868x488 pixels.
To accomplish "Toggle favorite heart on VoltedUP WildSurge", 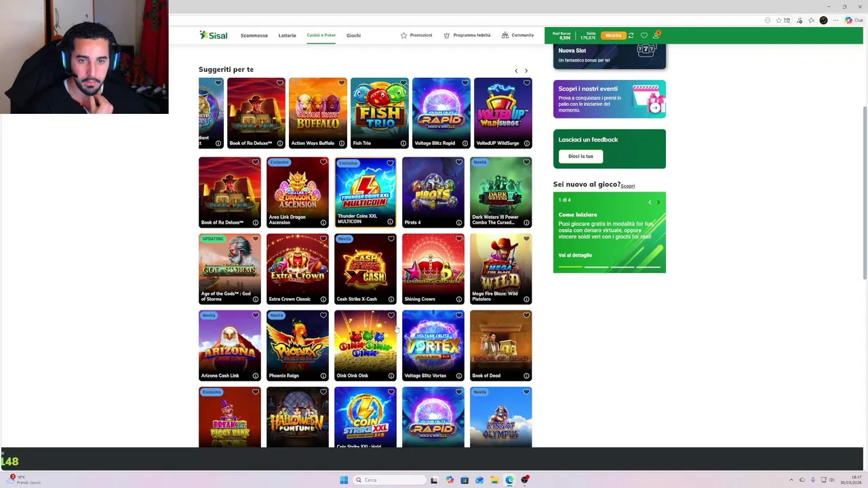I will 526,83.
